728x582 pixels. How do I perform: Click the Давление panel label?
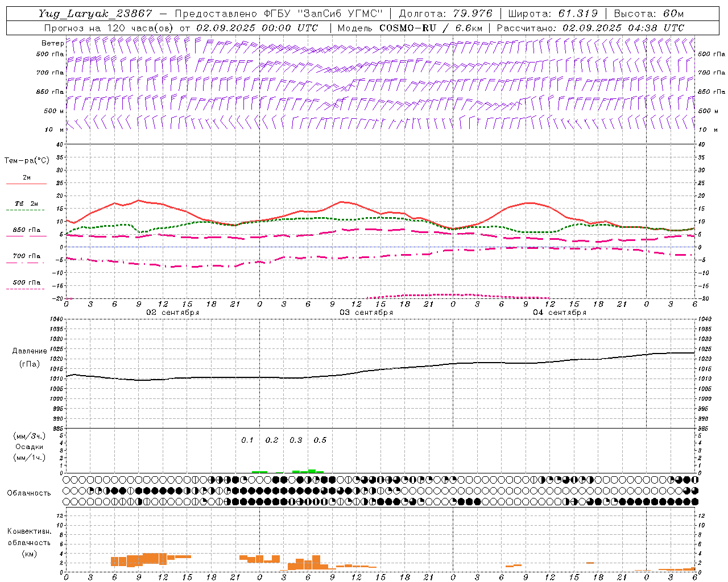pyautogui.click(x=30, y=351)
